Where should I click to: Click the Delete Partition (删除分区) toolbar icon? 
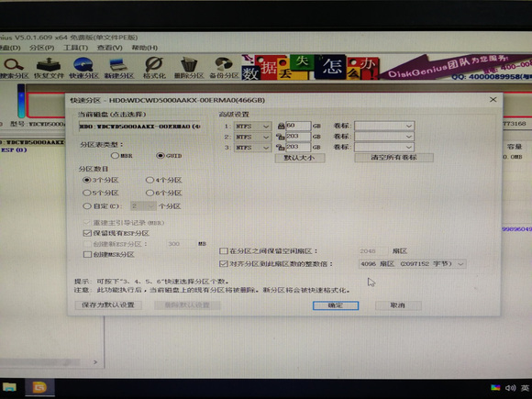[189, 68]
